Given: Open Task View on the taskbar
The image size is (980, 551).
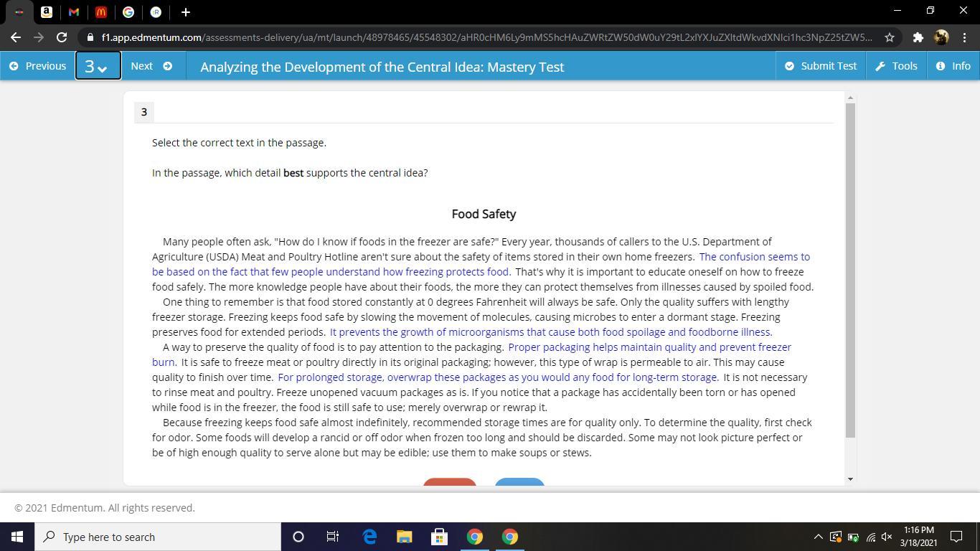Looking at the screenshot, I should pos(333,537).
